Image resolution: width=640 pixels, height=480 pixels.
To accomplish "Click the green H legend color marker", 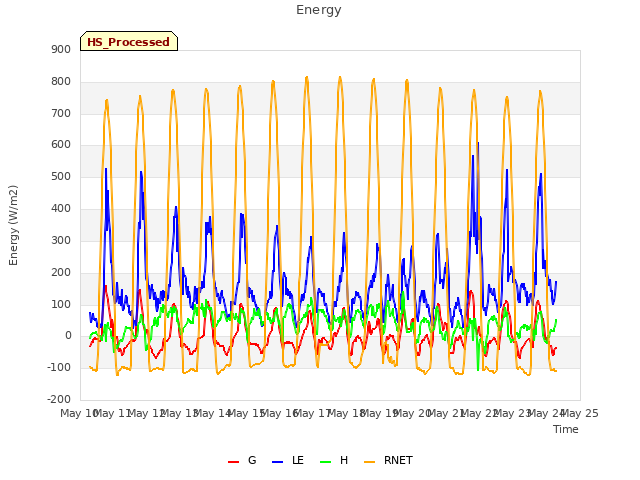I will (x=326, y=462).
